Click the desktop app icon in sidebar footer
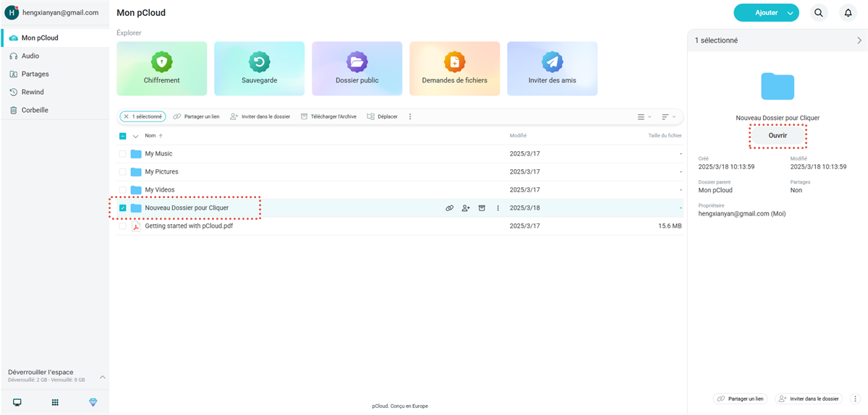Screen dimensions: 868x415 [17, 402]
